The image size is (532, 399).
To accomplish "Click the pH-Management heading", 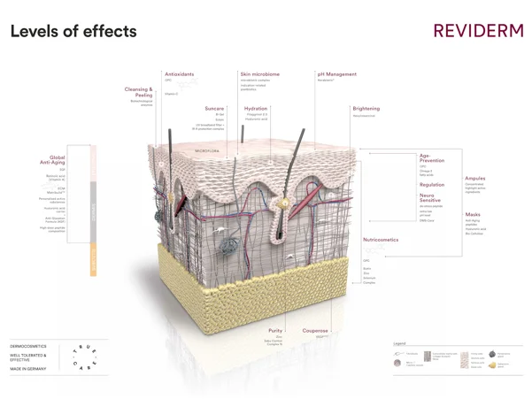I will pos(336,74).
